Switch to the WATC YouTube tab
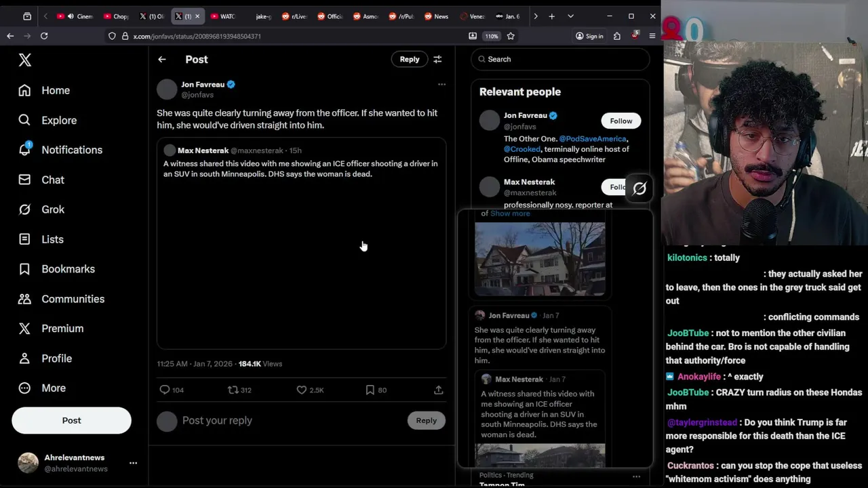Screen dimensions: 868x488 pos(222,16)
